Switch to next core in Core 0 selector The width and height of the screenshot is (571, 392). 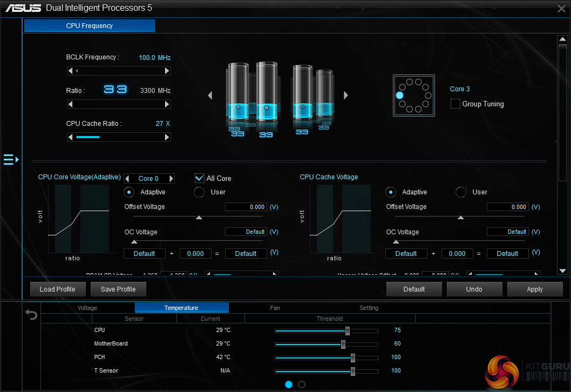(172, 179)
